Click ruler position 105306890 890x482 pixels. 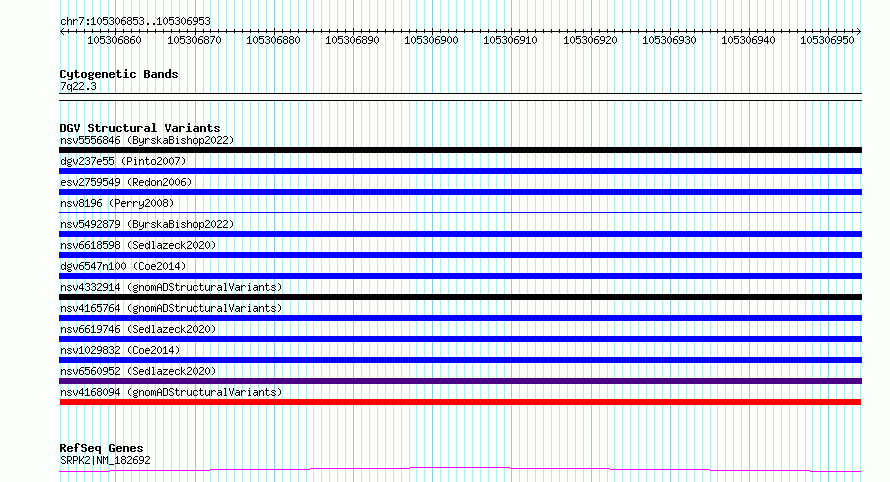tap(352, 40)
